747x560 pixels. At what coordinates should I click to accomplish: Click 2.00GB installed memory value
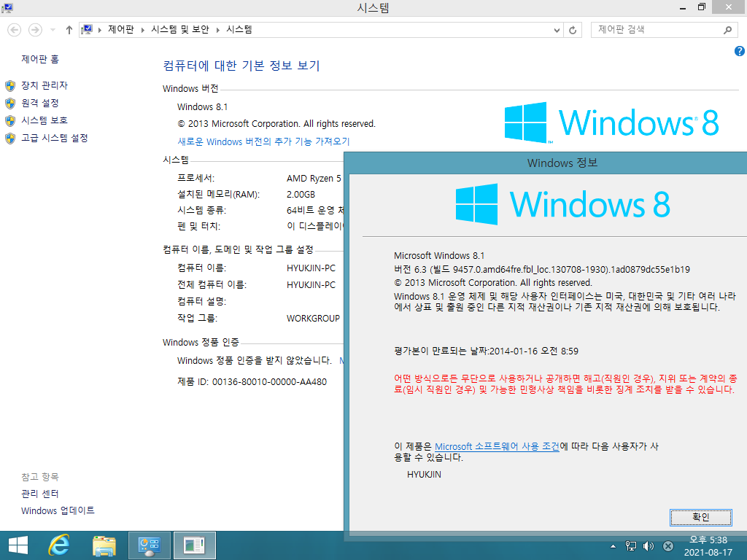tap(301, 194)
